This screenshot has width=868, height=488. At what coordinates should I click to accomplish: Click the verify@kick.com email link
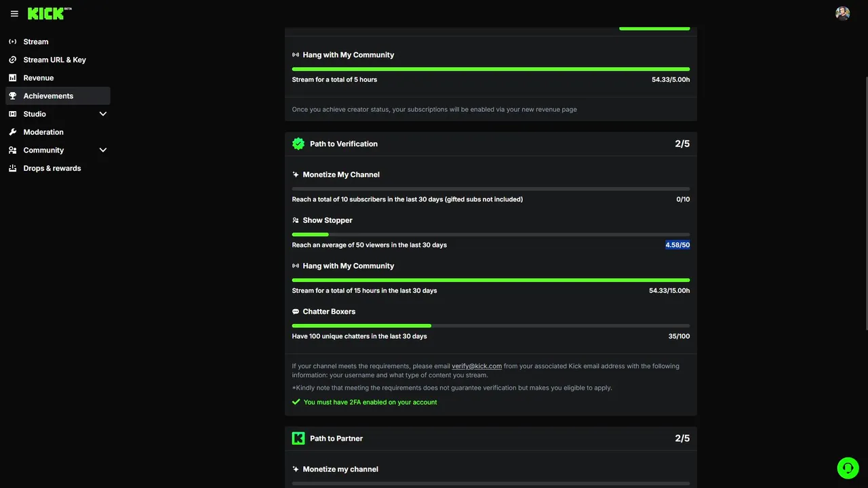(477, 366)
